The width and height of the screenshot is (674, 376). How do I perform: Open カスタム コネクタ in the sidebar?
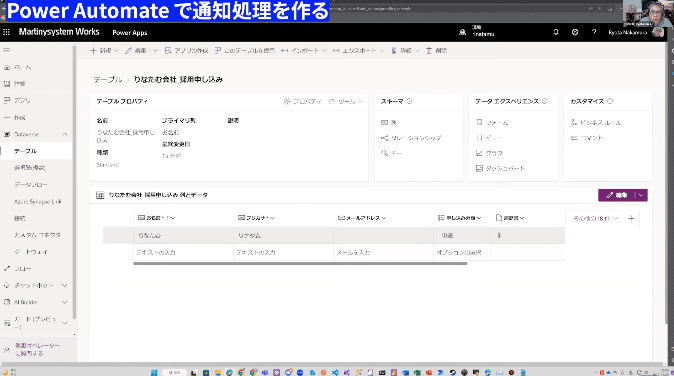pyautogui.click(x=37, y=235)
